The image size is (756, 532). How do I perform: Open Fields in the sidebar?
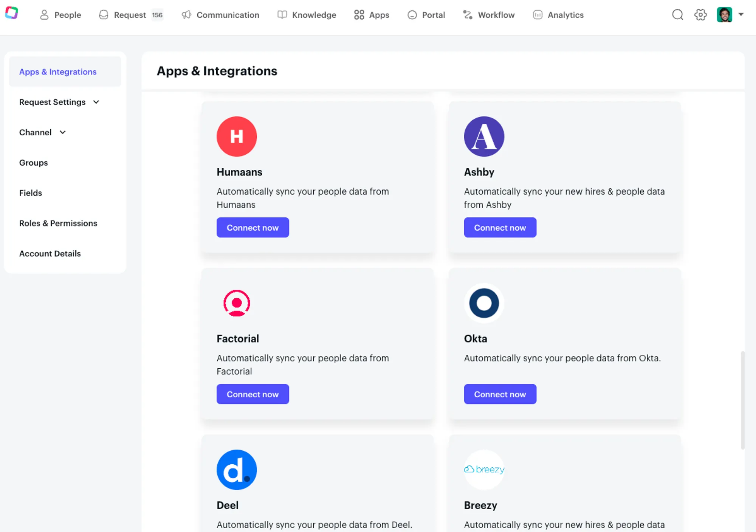pyautogui.click(x=31, y=193)
